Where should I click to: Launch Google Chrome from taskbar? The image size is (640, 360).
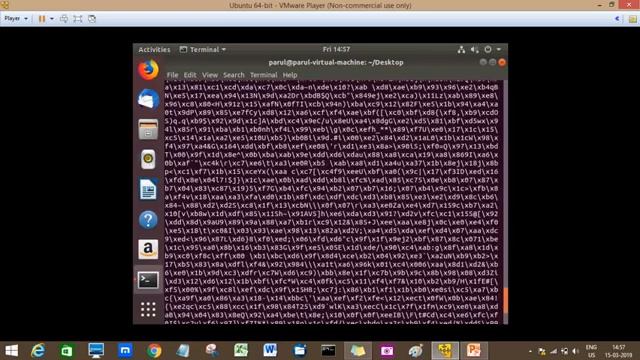pos(154,351)
